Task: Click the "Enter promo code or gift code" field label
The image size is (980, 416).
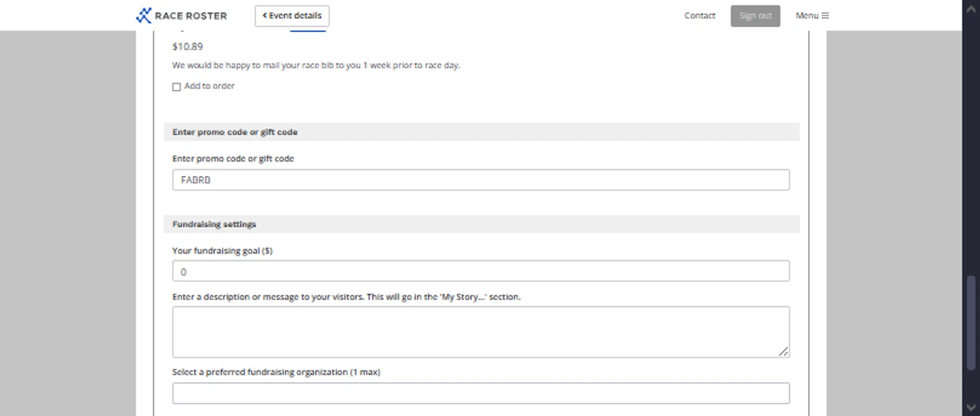Action: tap(233, 158)
